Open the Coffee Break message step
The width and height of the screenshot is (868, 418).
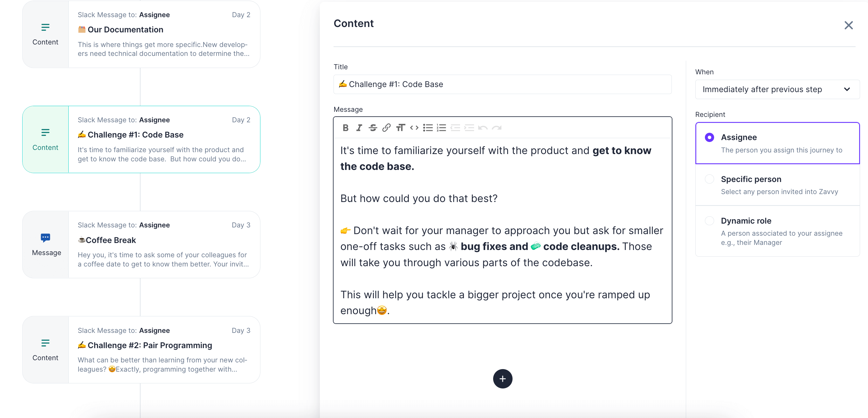tap(141, 245)
